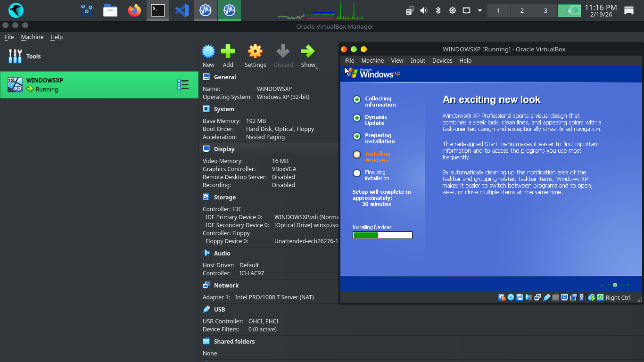Expand the Show button dropdown arrow
Image resolution: width=644 pixels, height=362 pixels.
coord(317,68)
